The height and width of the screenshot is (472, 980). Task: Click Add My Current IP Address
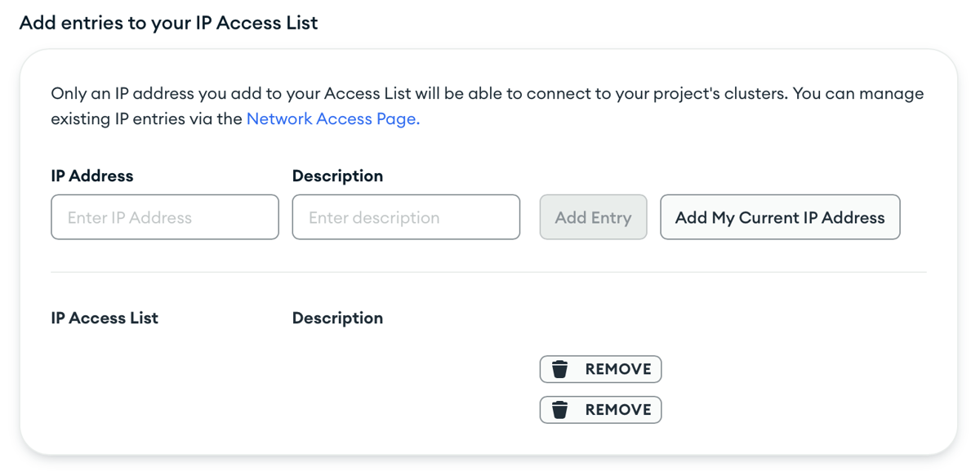[x=779, y=217]
